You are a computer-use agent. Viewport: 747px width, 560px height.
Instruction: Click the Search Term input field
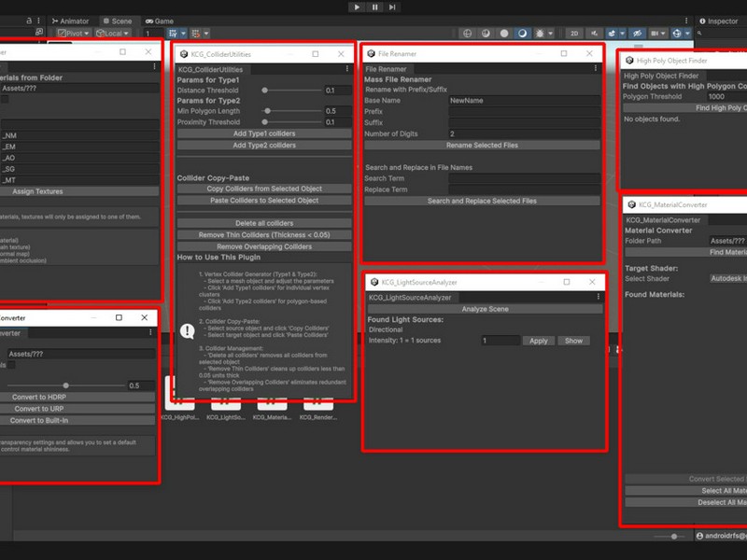point(524,178)
